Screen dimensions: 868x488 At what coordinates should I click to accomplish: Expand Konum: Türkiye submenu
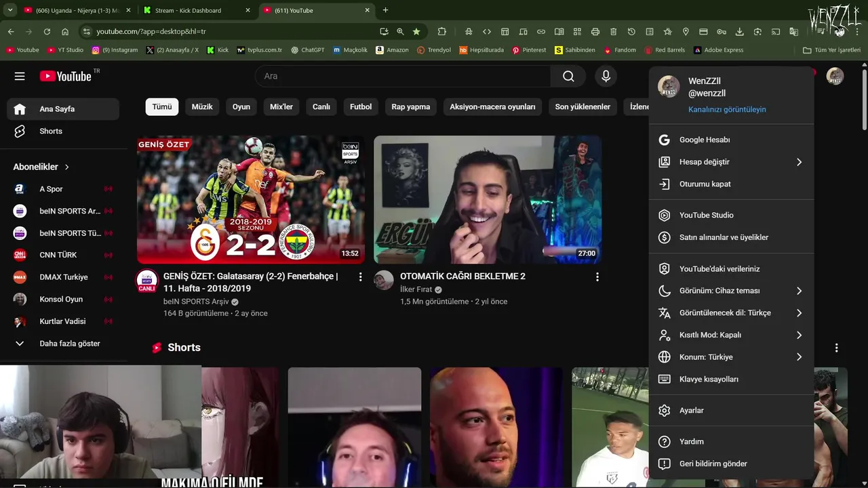point(731,357)
